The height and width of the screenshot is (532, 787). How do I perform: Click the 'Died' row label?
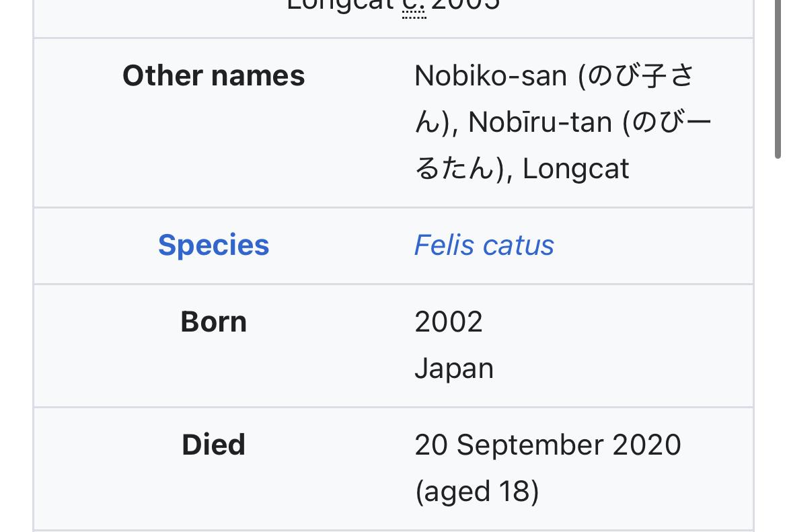tap(213, 445)
